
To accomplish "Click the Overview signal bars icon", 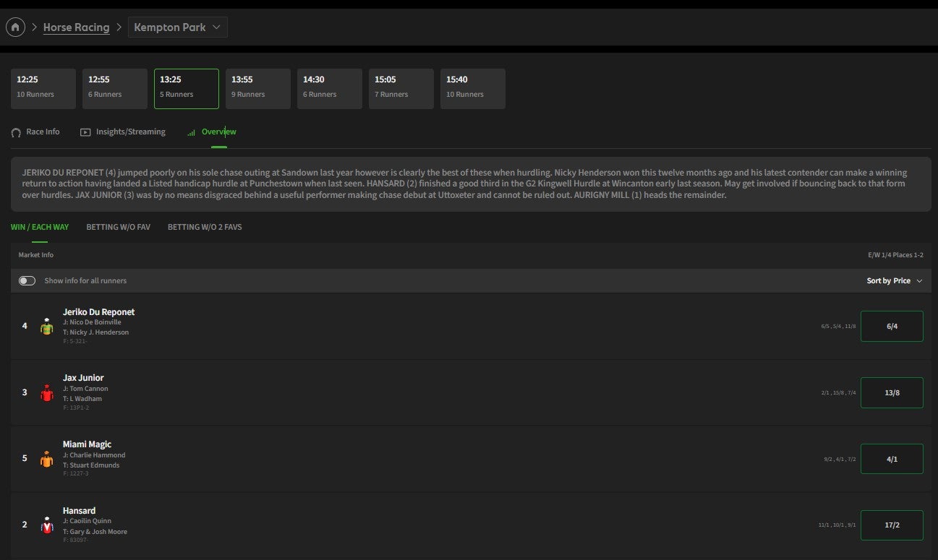I will (x=192, y=133).
